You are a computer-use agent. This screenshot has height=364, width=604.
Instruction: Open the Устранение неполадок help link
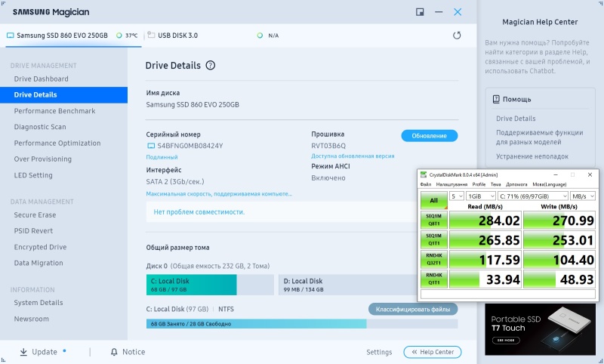point(532,156)
